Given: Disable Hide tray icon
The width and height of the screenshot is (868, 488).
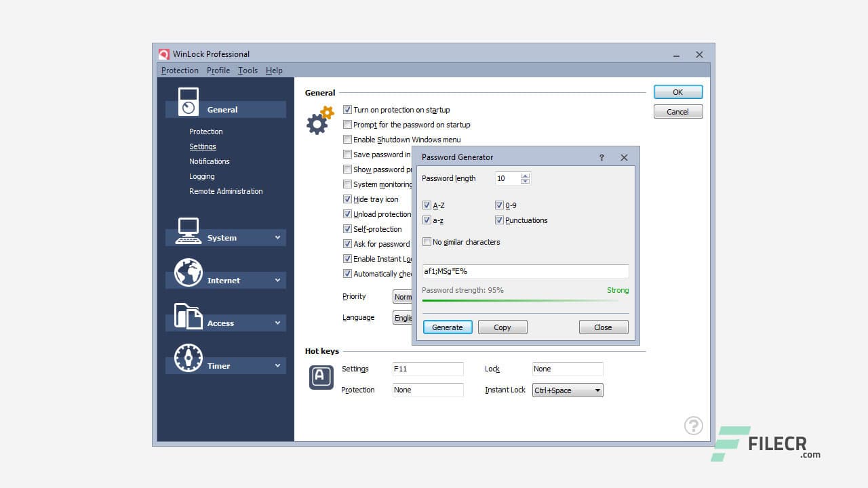Looking at the screenshot, I should coord(347,199).
